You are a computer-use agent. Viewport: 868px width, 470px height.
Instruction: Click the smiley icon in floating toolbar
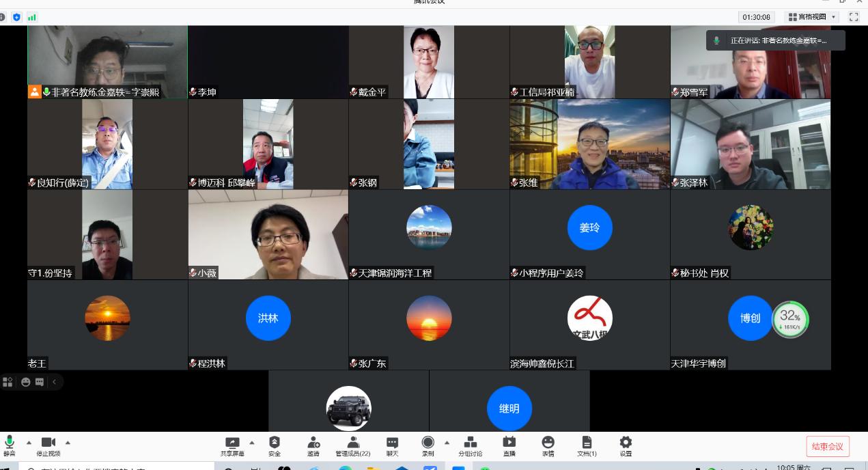pyautogui.click(x=26, y=382)
